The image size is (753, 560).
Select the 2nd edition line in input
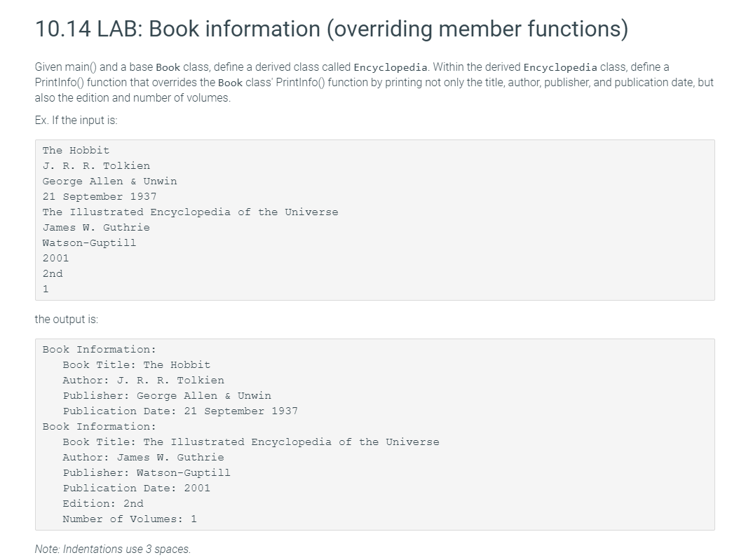pyautogui.click(x=53, y=273)
